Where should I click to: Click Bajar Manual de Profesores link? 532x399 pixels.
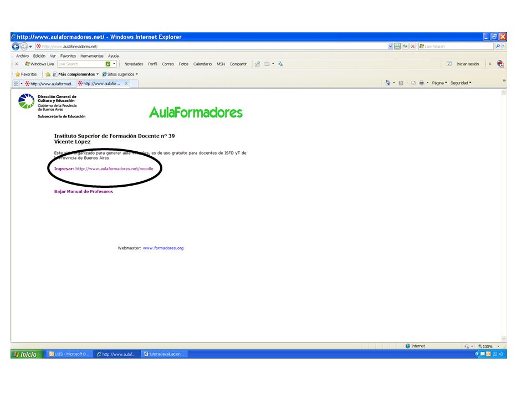tap(84, 191)
